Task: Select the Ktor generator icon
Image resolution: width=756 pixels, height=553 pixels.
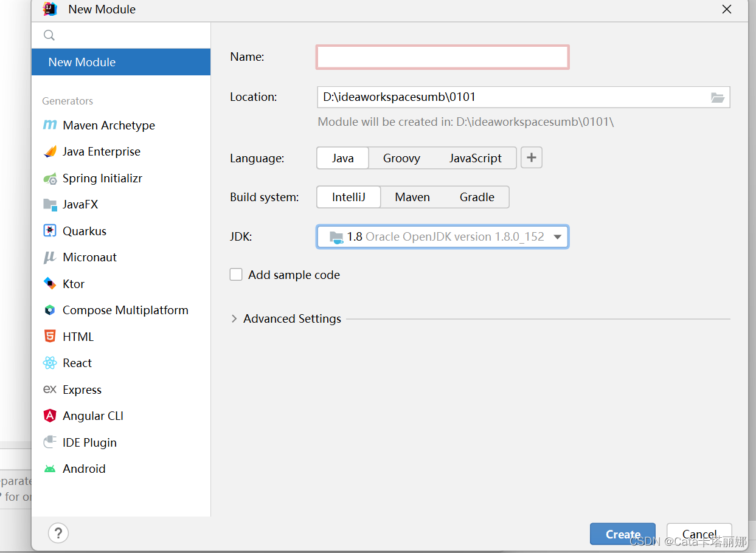Action: tap(50, 284)
